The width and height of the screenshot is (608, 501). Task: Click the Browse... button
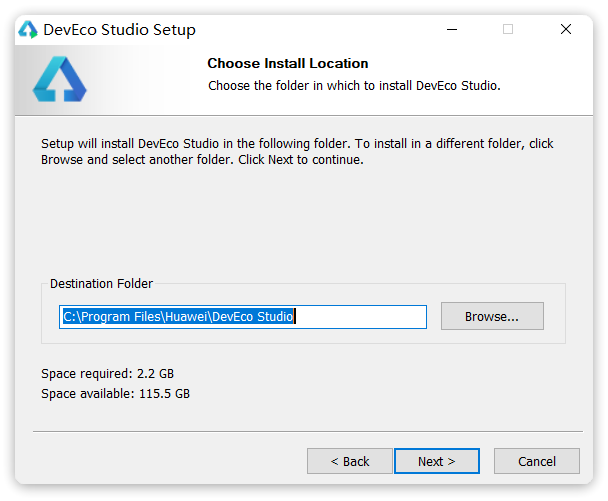492,316
